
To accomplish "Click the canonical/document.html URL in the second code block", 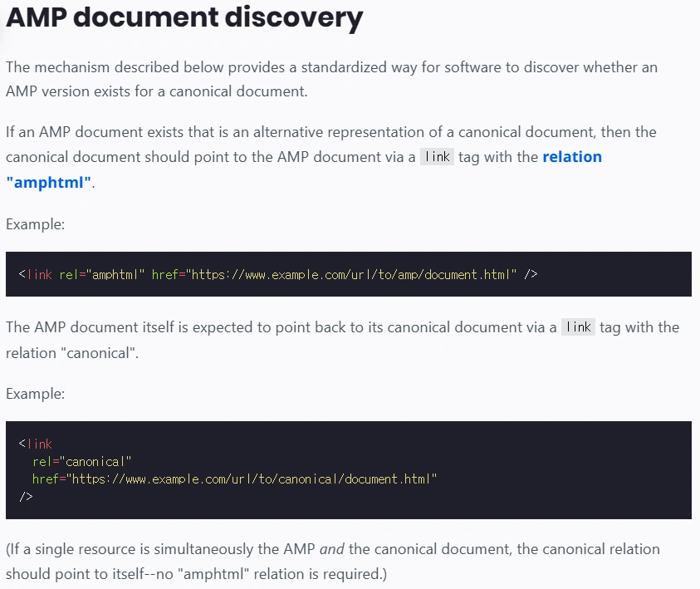I will coord(253,479).
